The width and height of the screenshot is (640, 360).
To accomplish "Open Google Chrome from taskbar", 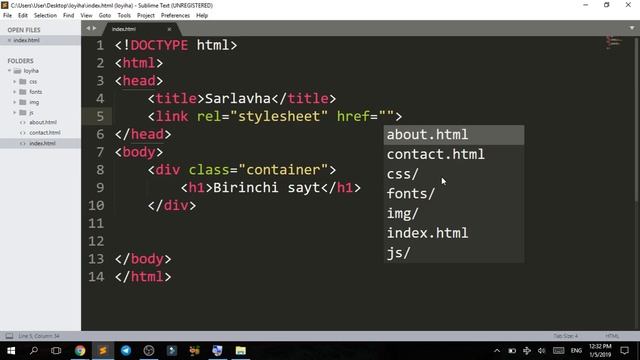I will coord(80,351).
